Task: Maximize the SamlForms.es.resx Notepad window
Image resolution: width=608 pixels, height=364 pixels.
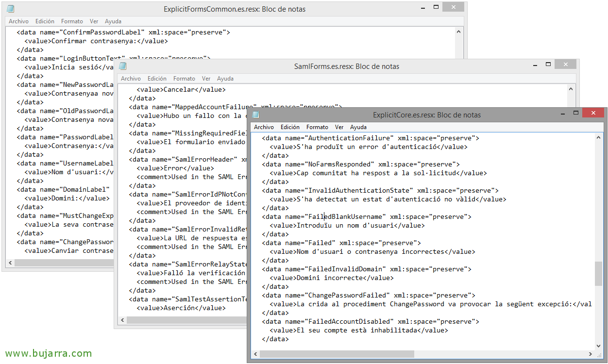Action: click(x=548, y=64)
